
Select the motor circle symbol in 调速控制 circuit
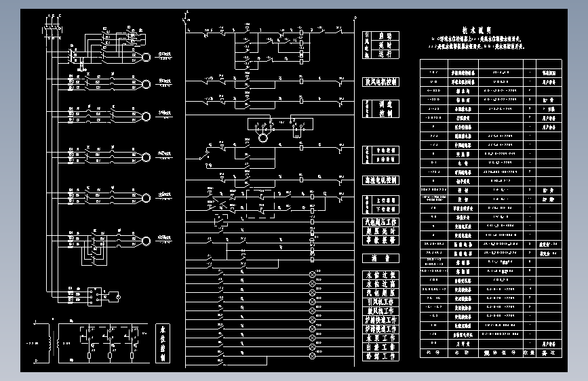pyautogui.click(x=263, y=138)
